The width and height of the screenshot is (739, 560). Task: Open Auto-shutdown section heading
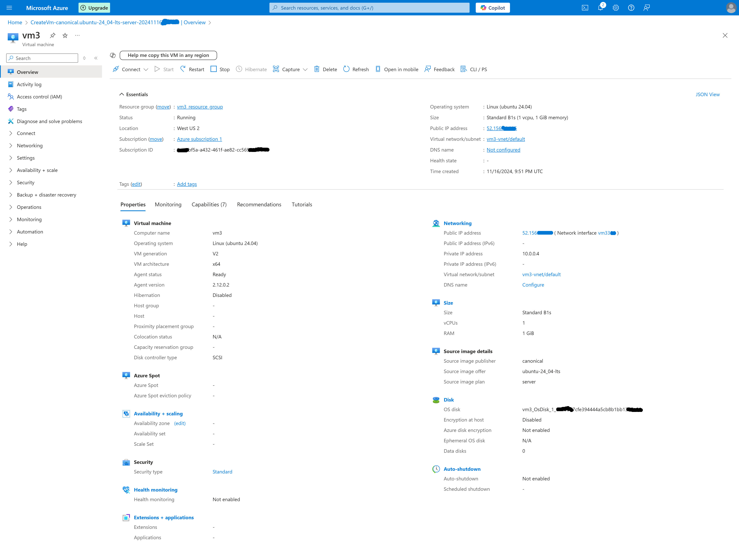tap(462, 469)
